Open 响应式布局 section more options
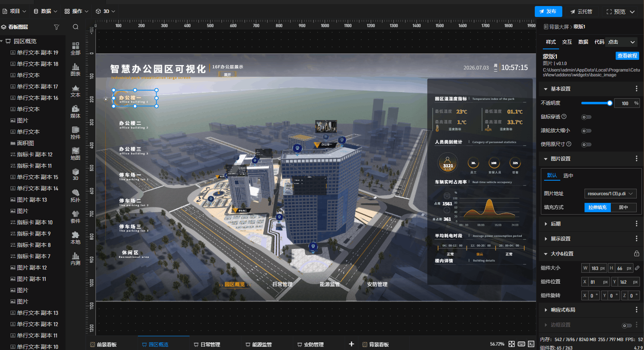Viewport: 644px width, 350px height. coord(636,310)
